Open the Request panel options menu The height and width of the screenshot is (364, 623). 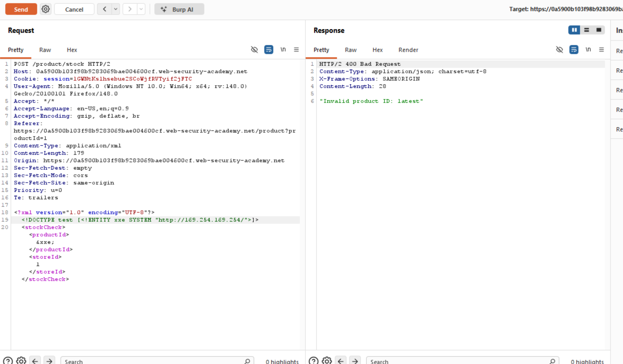click(x=296, y=49)
